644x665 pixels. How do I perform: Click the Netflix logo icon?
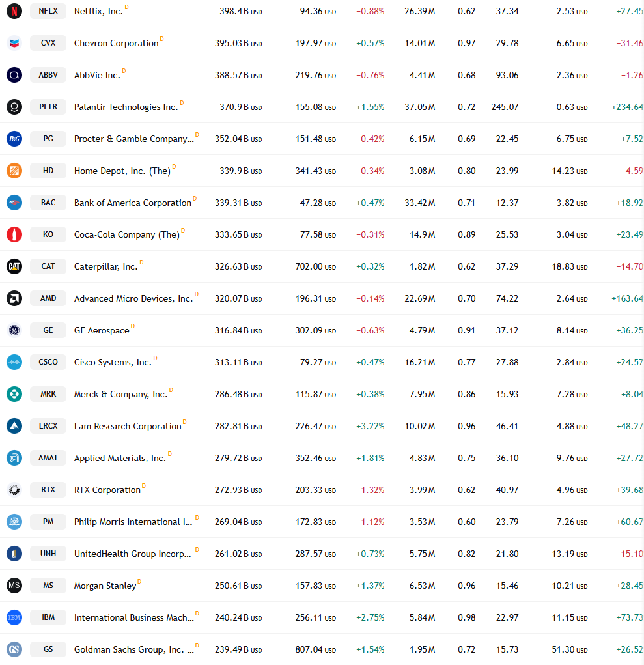[x=14, y=11]
